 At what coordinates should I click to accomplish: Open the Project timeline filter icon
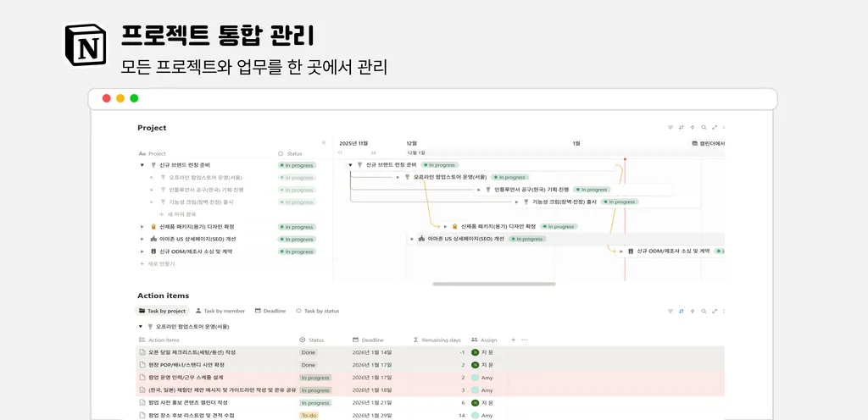pos(670,128)
